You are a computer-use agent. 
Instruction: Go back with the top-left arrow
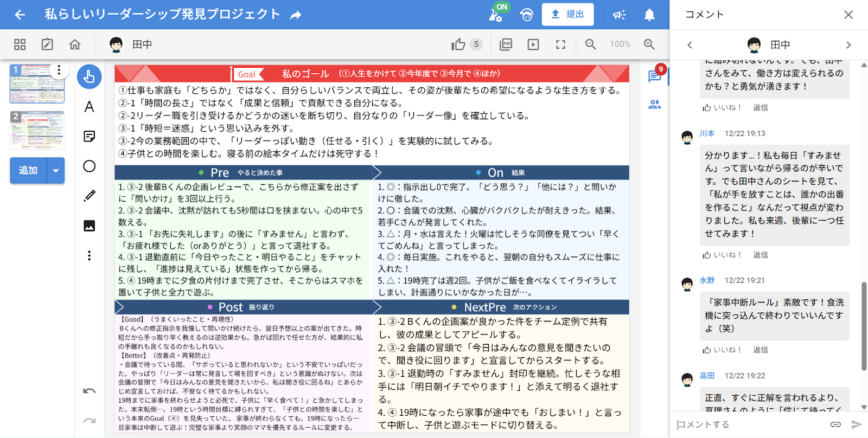point(20,15)
